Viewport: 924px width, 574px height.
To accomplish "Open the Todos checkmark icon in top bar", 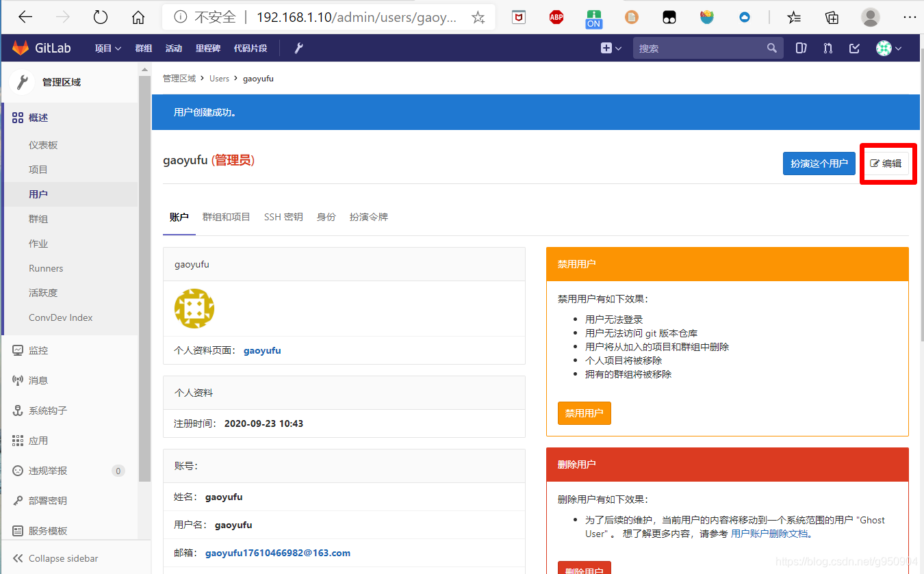I will pos(854,48).
